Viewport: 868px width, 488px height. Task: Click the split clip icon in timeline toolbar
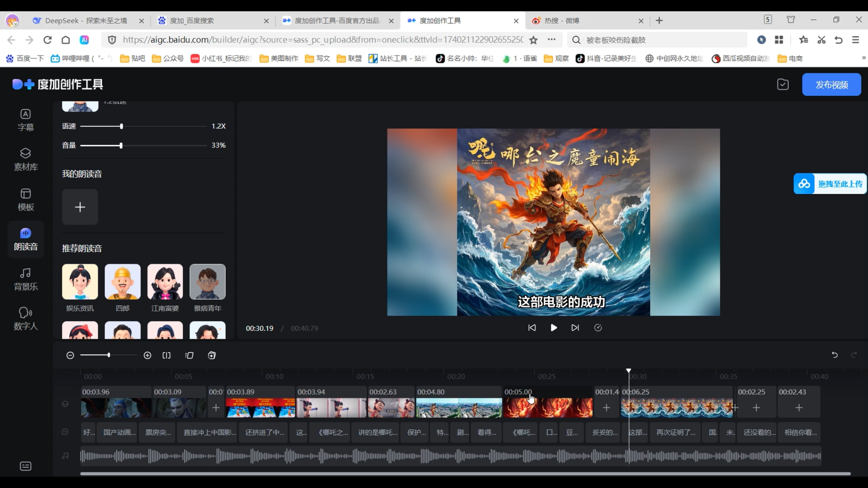pos(166,356)
